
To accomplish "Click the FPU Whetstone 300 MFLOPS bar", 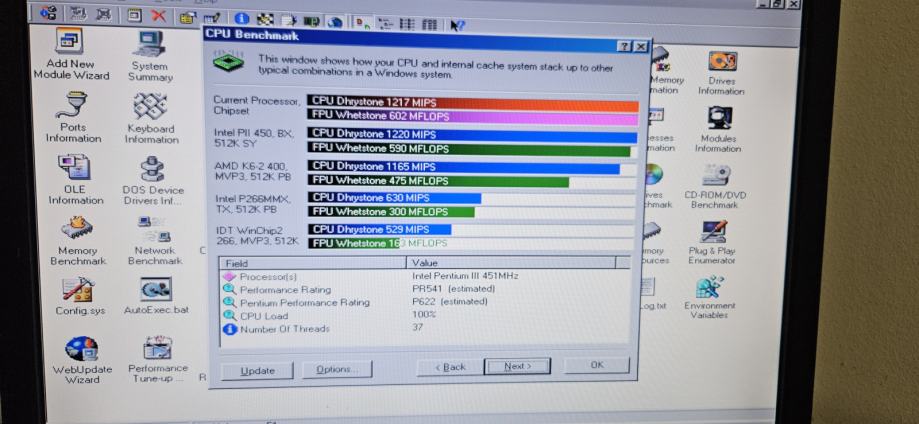I will click(x=392, y=212).
